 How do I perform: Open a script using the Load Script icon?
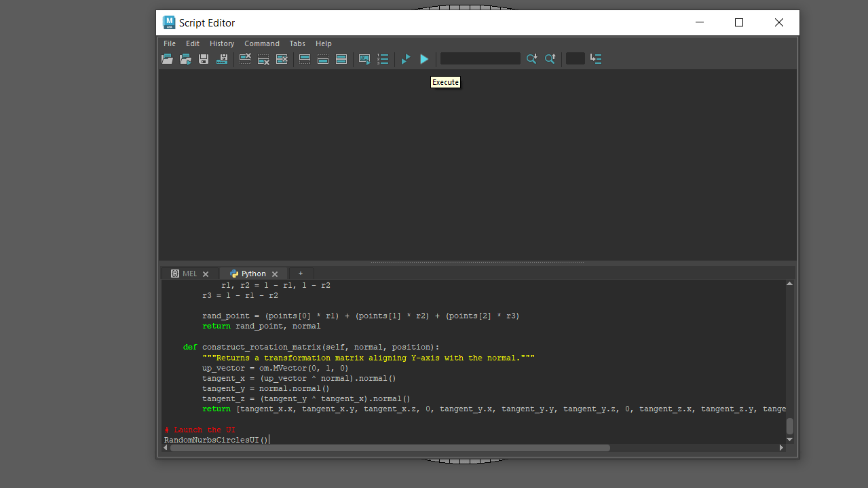pos(167,58)
